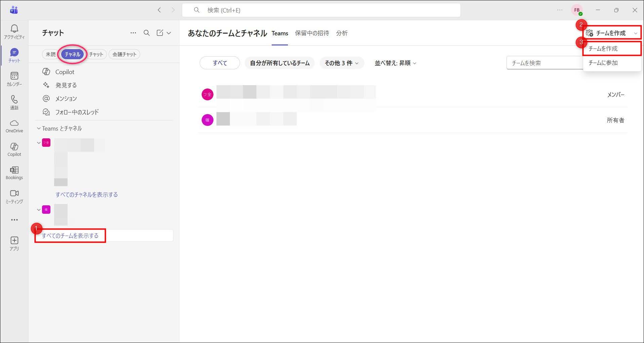Open OneDrive from the left rail
Screen dimensions: 644x343
point(14,123)
